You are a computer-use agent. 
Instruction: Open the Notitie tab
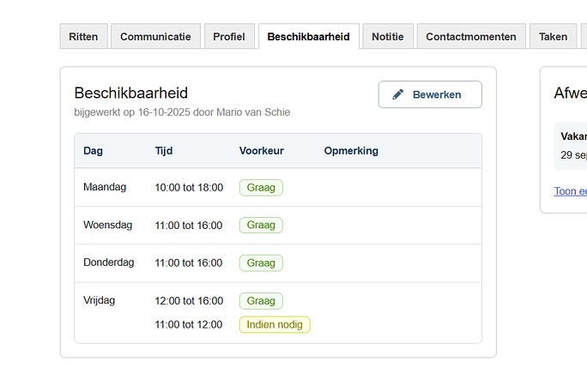click(x=388, y=37)
